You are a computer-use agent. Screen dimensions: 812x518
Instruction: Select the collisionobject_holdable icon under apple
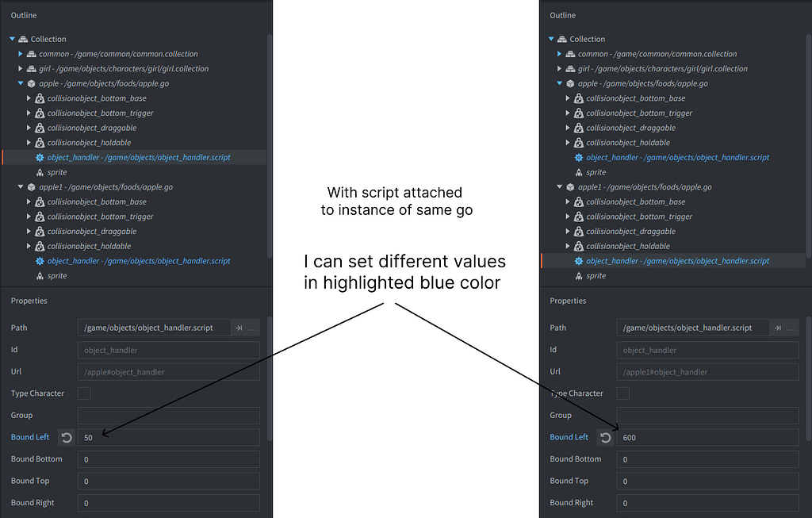pos(40,142)
